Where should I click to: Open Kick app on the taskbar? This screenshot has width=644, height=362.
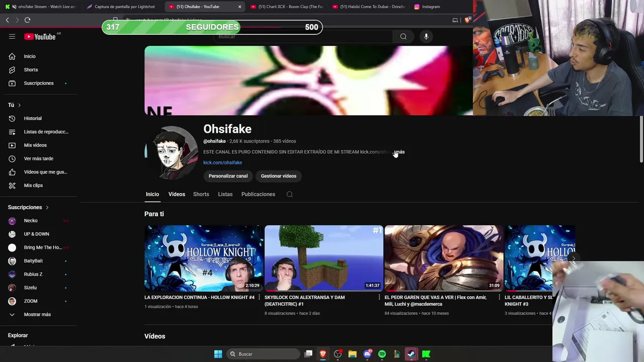coord(426,354)
